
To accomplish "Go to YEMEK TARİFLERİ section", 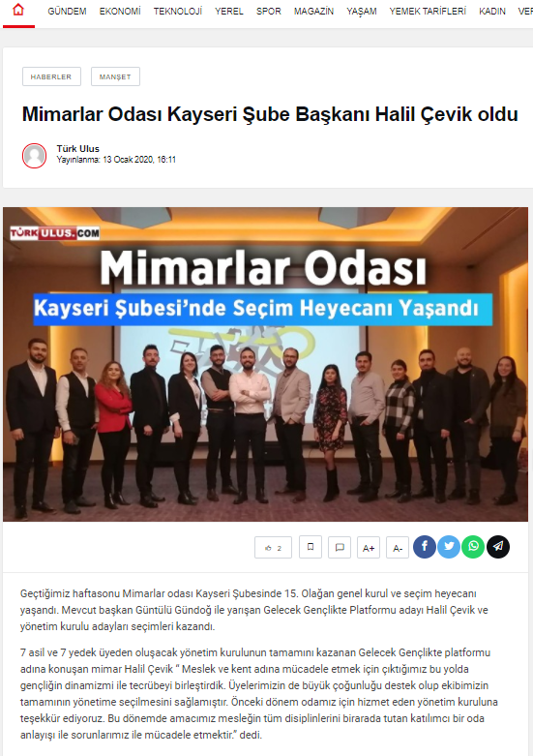I will point(428,11).
